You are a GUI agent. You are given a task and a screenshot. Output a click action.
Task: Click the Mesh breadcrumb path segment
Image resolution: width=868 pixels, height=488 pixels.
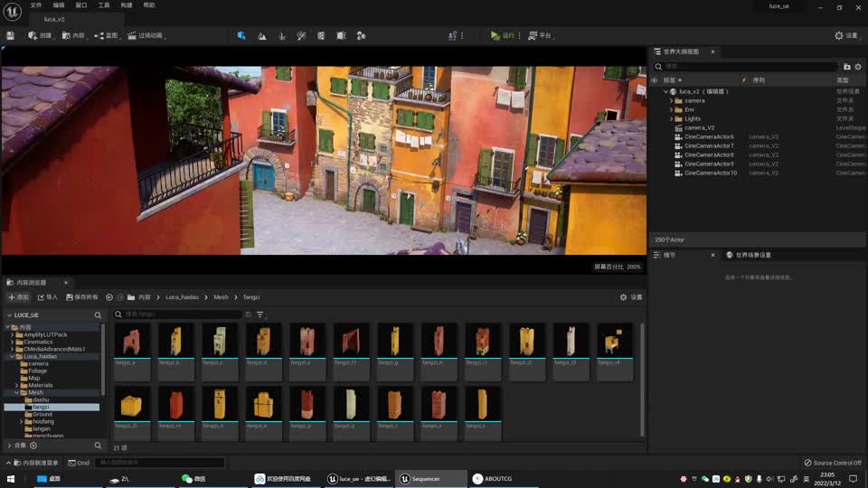tap(221, 297)
